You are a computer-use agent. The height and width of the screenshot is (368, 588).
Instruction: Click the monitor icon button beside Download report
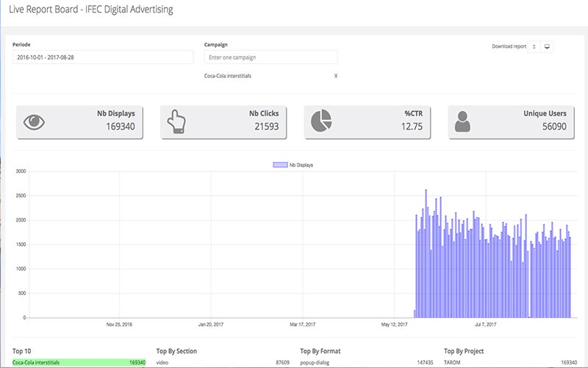[x=547, y=46]
